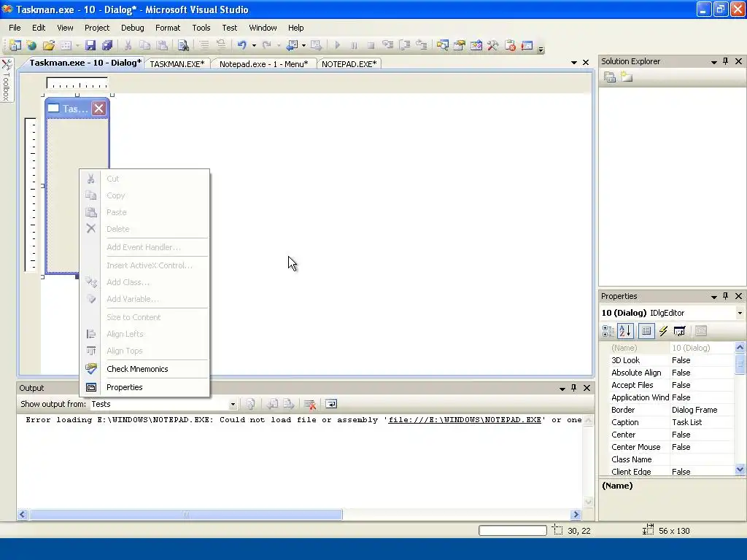This screenshot has height=560, width=747.
Task: Click the Task List dialog preview close button
Action: coord(98,109)
